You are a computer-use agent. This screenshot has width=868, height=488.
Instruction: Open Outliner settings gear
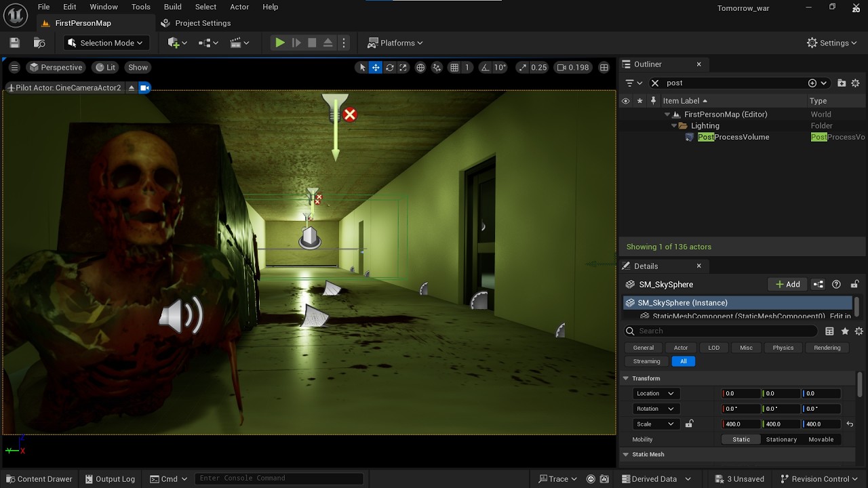[856, 83]
